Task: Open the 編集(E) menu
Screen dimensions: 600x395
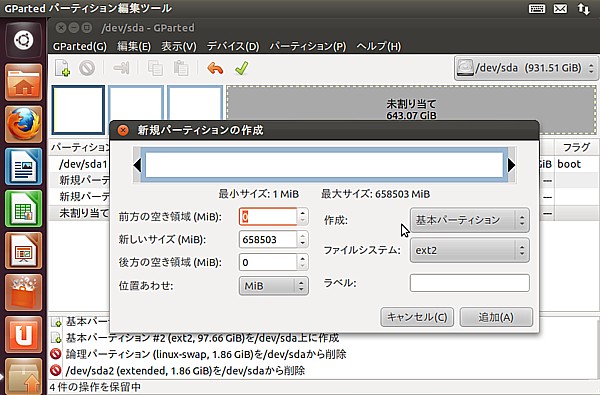Action: click(x=134, y=46)
